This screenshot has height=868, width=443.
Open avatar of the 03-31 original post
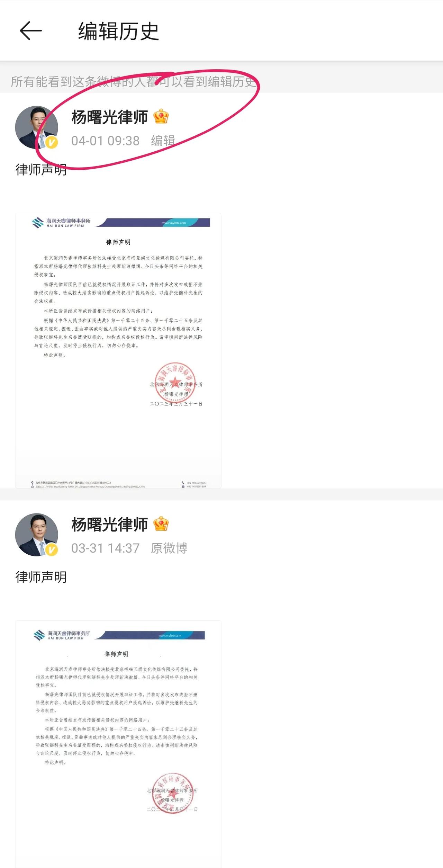(37, 535)
